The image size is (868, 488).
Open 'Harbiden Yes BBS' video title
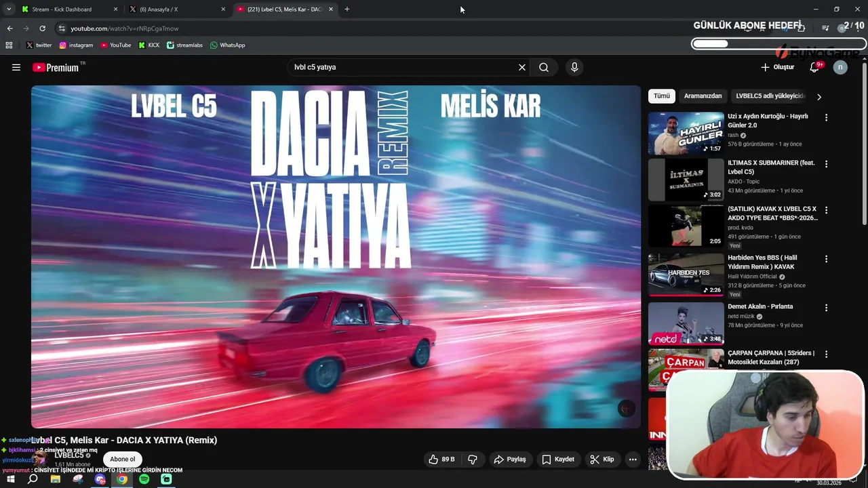pos(762,262)
